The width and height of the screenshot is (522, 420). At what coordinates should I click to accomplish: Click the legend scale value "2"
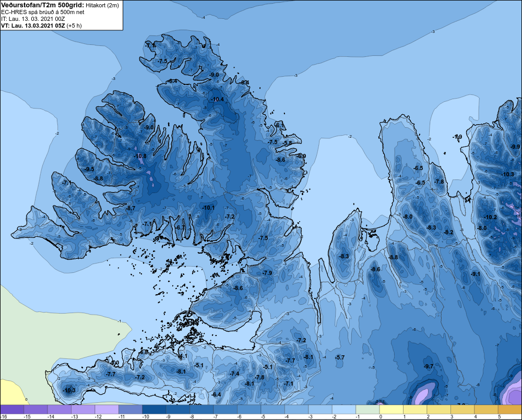pyautogui.click(x=428, y=417)
